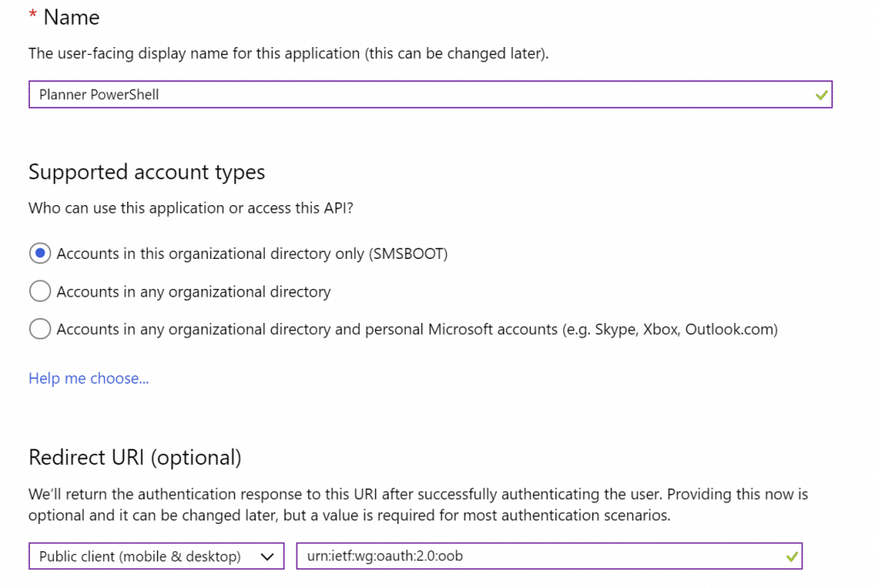Click the checkmark icon in Redirect URI field
The width and height of the screenshot is (875, 588).
click(x=790, y=556)
